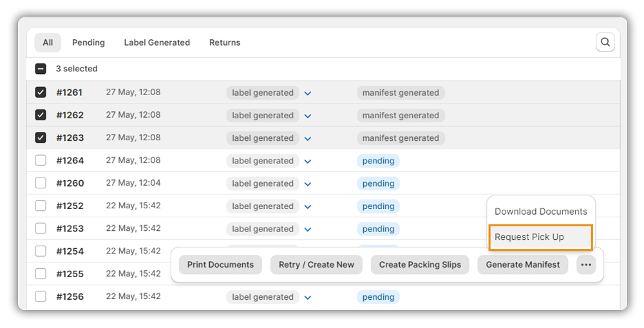This screenshot has height=328, width=644.
Task: Uncheck order #1262 checkbox
Action: click(x=41, y=114)
